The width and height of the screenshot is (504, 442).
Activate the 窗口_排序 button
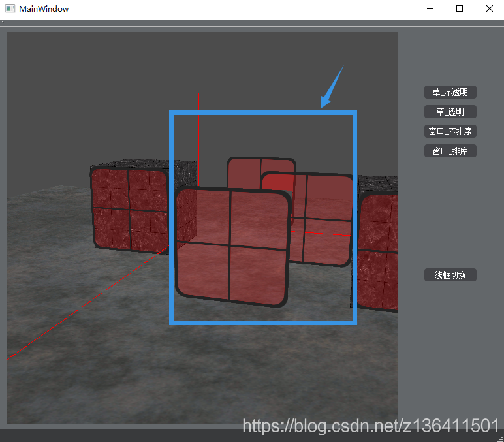[450, 151]
